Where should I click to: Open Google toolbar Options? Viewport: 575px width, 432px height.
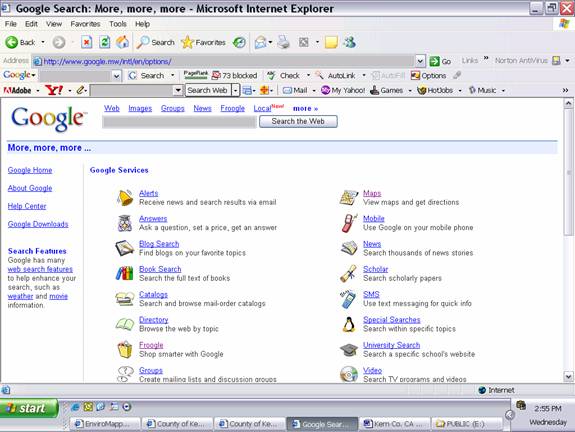click(x=428, y=76)
